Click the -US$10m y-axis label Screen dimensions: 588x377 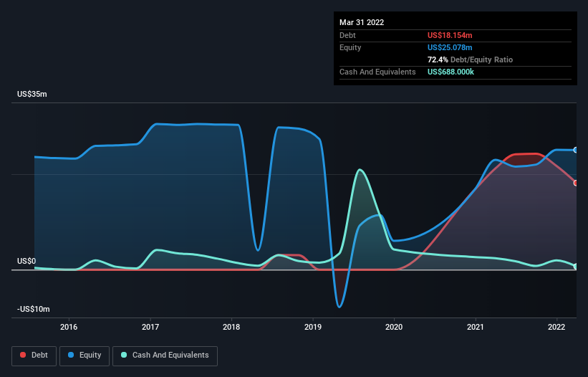[34, 309]
